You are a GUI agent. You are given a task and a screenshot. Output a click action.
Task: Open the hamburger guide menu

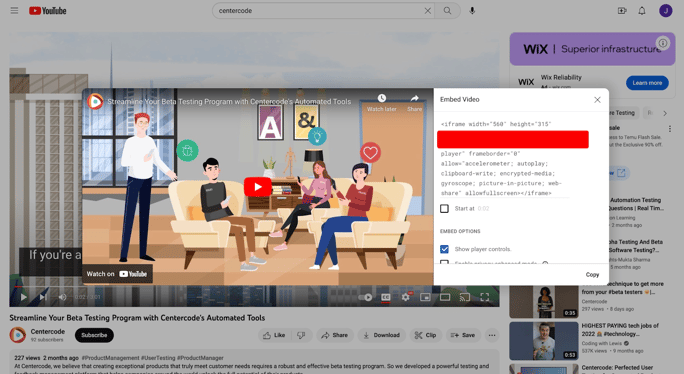[14, 10]
